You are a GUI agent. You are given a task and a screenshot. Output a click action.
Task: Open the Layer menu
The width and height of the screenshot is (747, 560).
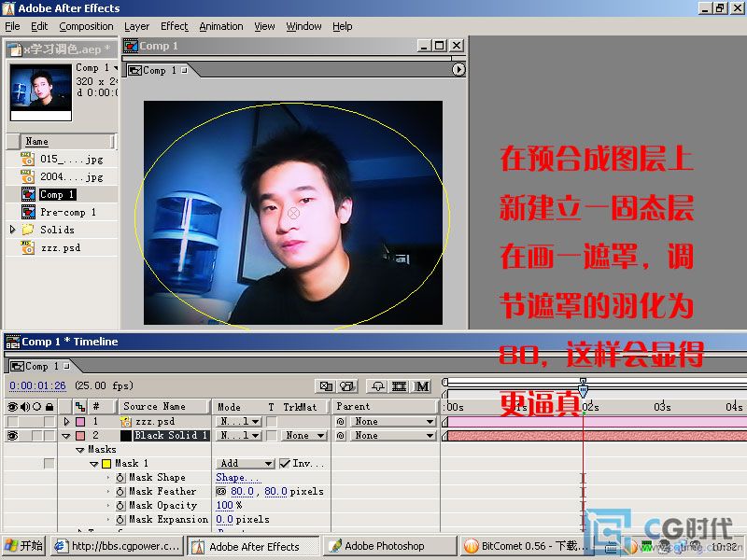coord(136,26)
